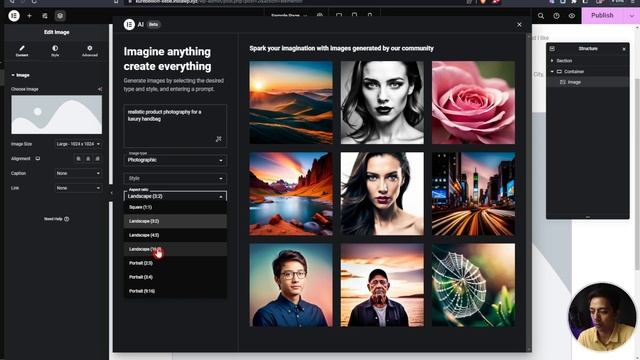This screenshot has height=360, width=640.
Task: Click the panel collapse arrow handle
Action: coord(111,193)
